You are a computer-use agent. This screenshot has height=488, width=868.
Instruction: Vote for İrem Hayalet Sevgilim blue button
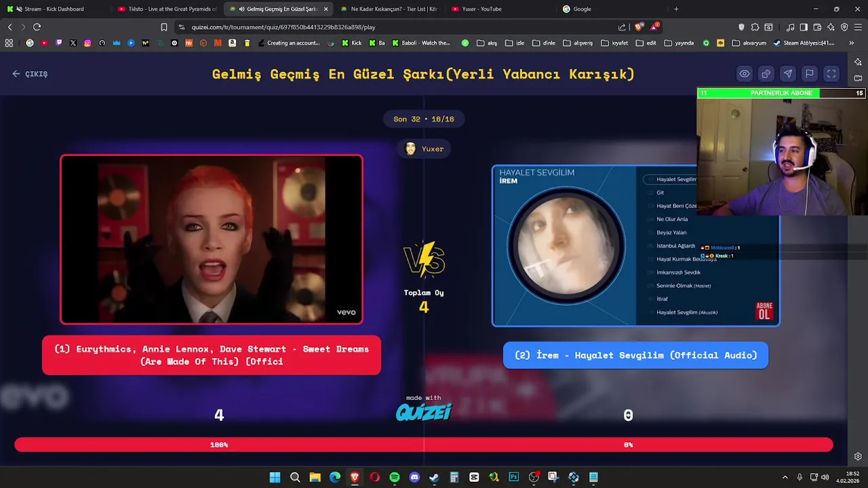[x=635, y=355]
